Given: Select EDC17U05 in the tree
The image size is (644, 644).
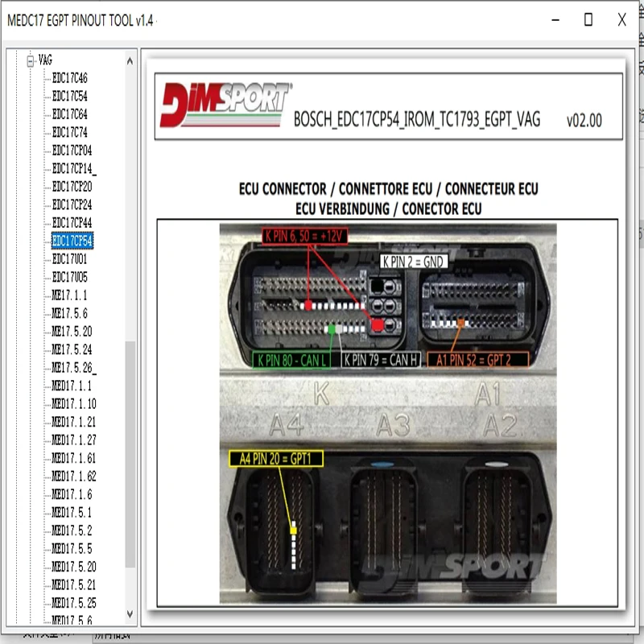Looking at the screenshot, I should (70, 277).
